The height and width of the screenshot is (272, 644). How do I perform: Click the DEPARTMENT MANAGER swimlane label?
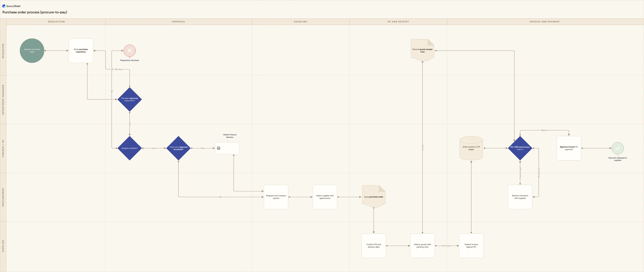(3, 99)
